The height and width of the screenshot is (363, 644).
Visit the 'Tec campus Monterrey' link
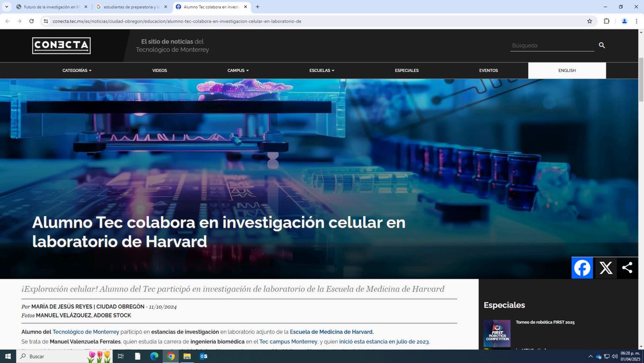coord(288,342)
